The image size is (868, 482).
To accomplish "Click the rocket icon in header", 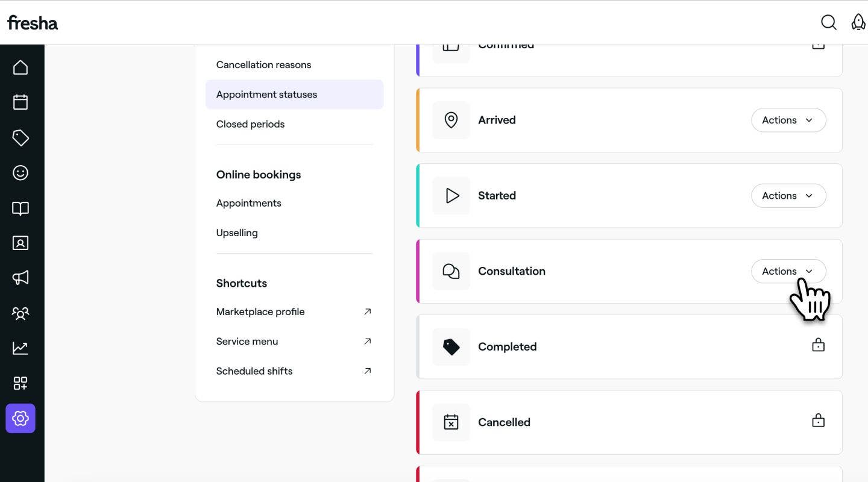I will [858, 22].
